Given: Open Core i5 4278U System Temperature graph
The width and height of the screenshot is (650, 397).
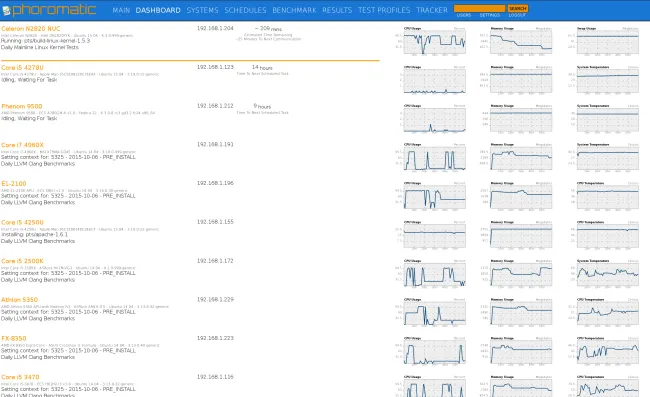Looking at the screenshot, I should point(603,80).
